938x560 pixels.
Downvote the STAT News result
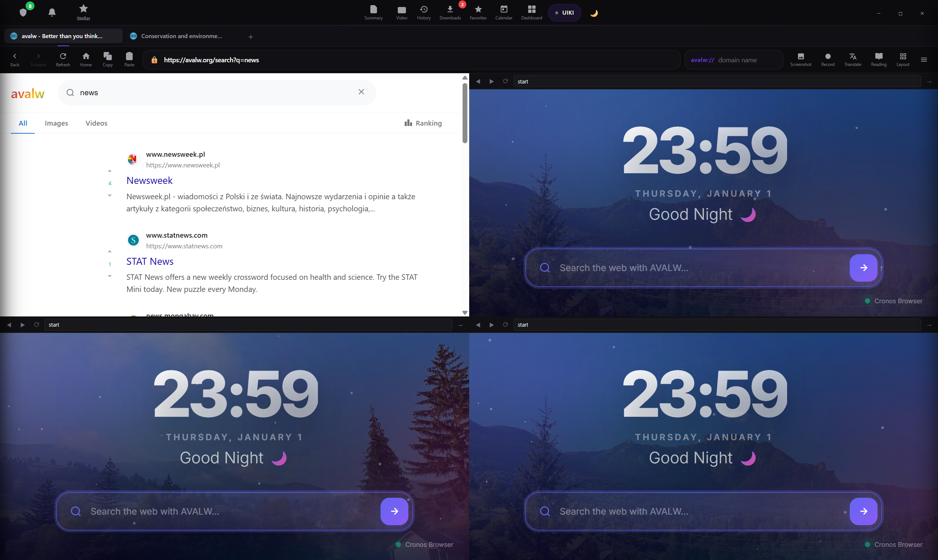coord(110,276)
